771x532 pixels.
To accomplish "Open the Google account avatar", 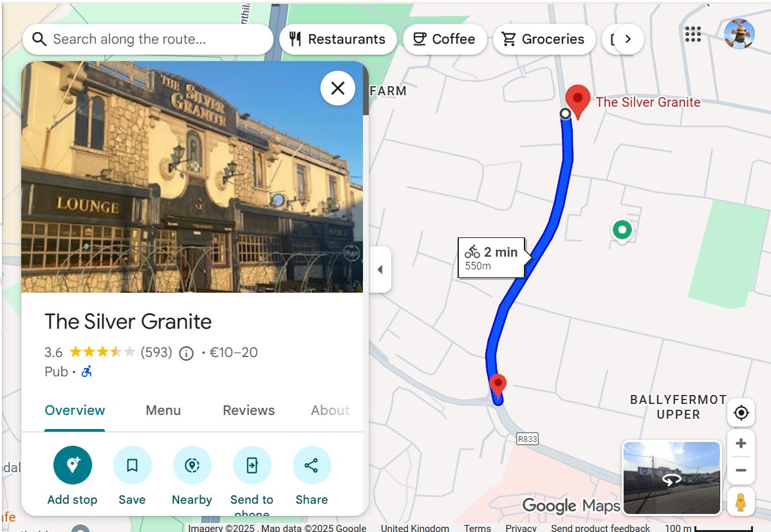I will (739, 34).
